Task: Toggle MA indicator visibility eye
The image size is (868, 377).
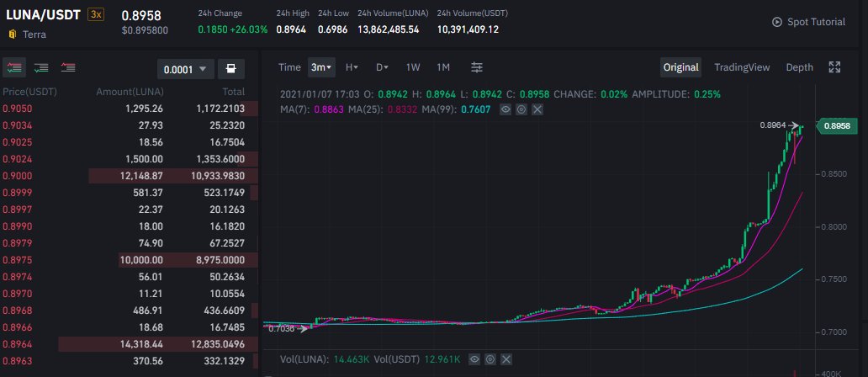Action: (505, 109)
